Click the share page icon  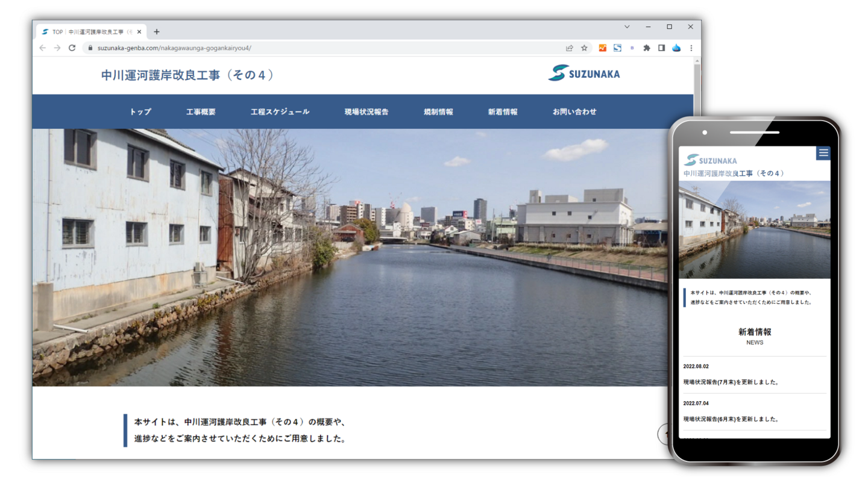570,48
